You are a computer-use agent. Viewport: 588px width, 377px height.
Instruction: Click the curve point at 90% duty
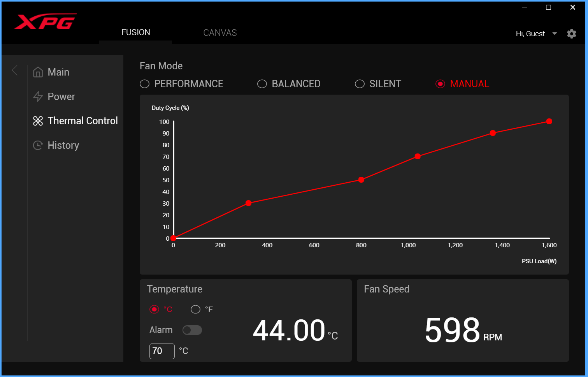click(493, 133)
